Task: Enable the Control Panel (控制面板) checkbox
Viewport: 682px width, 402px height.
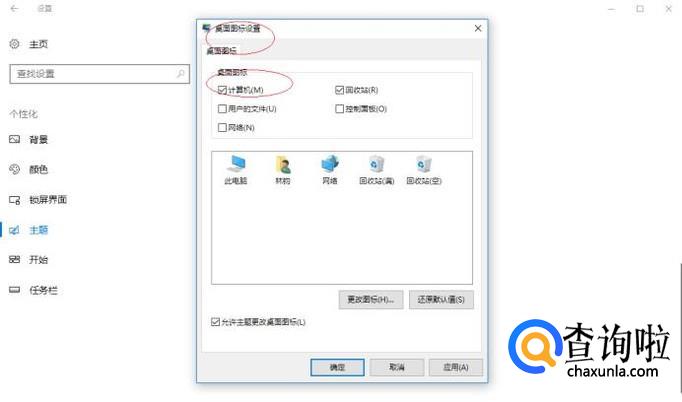Action: [339, 109]
